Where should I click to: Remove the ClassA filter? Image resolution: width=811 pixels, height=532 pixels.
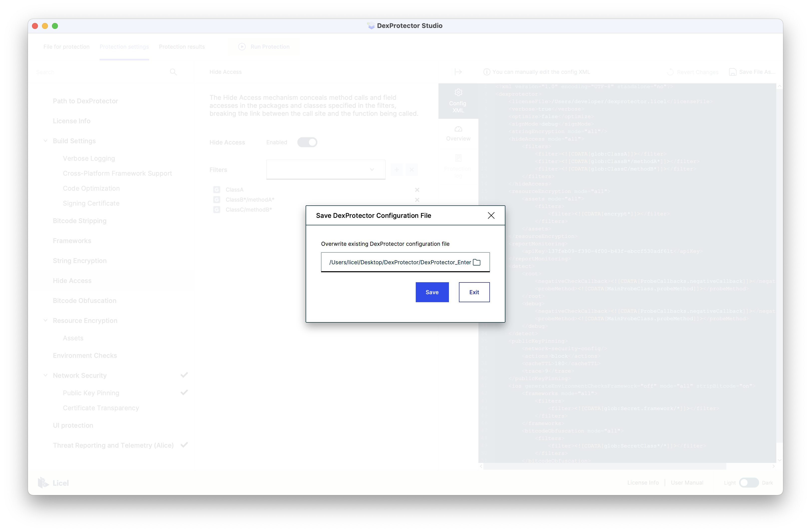pyautogui.click(x=417, y=190)
